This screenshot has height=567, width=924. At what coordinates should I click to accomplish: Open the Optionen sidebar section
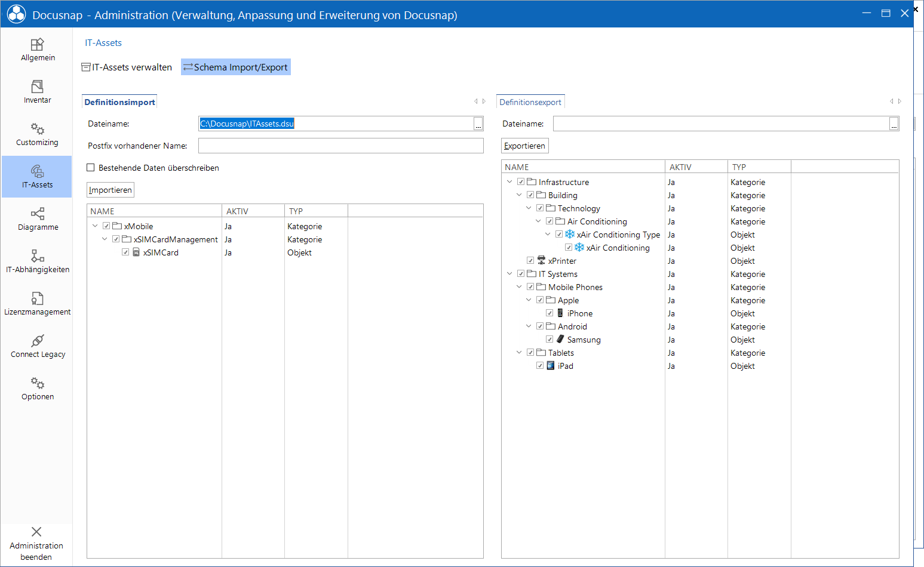[38, 389]
